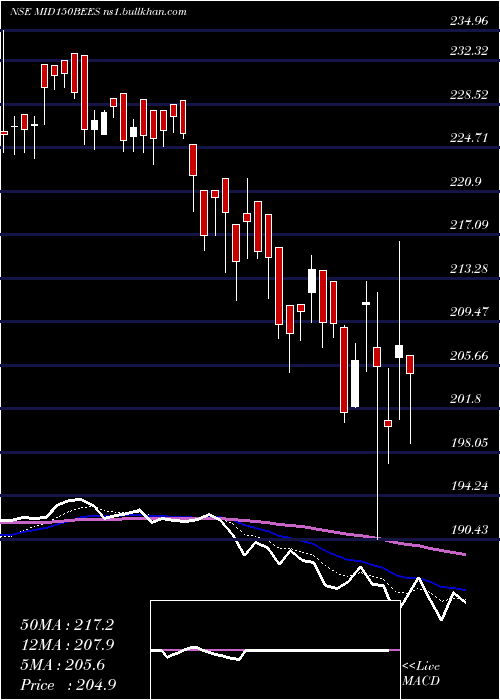Click the 205.66 price axis label
Viewport: 500px width, 700px height.
(x=468, y=356)
